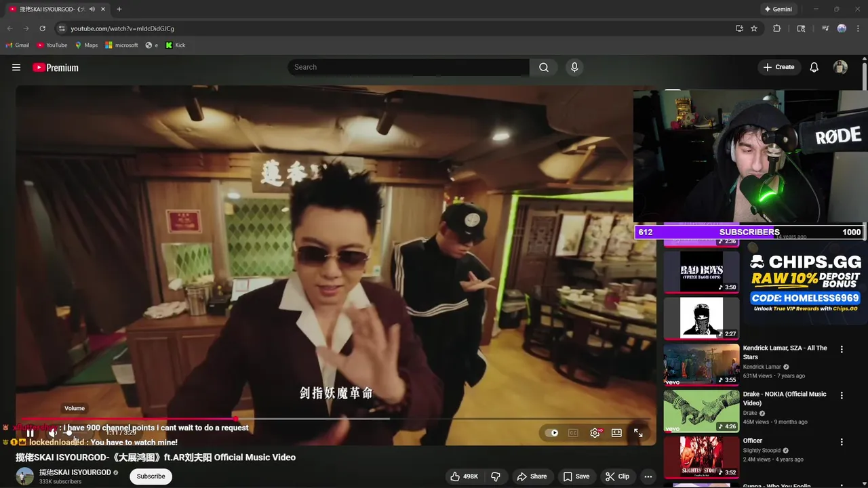Toggle the autoplay switch in player

[553, 433]
